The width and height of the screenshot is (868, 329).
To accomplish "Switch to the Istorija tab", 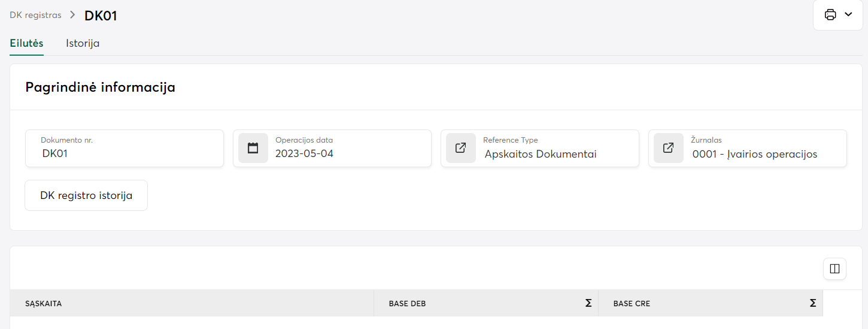I will (83, 44).
